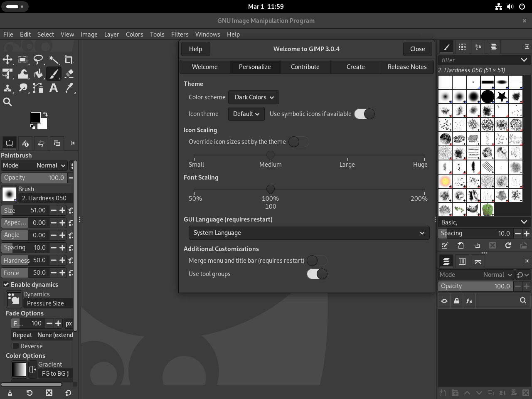Select the Crop tool
Viewport: 532px width, 399px height.
tap(69, 60)
